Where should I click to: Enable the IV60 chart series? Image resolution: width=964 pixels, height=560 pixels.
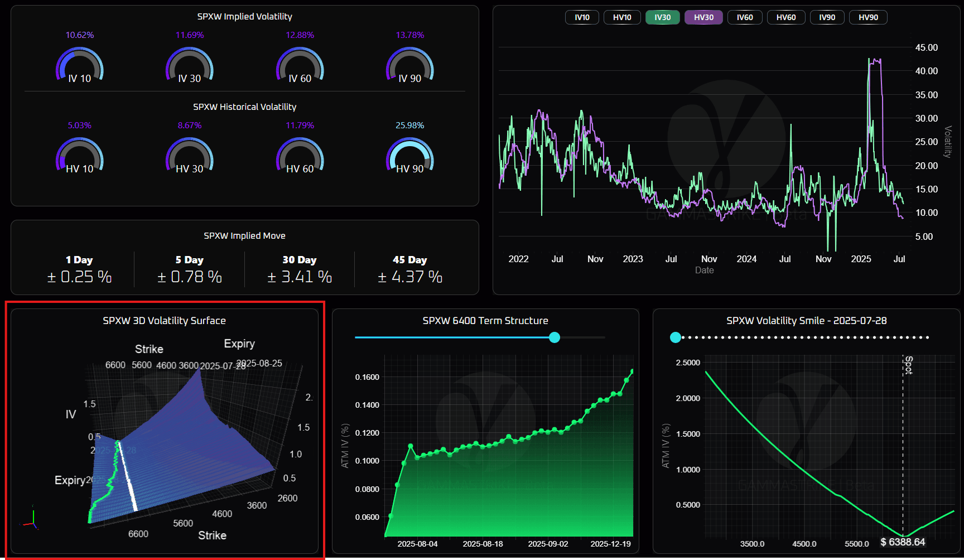(x=745, y=17)
